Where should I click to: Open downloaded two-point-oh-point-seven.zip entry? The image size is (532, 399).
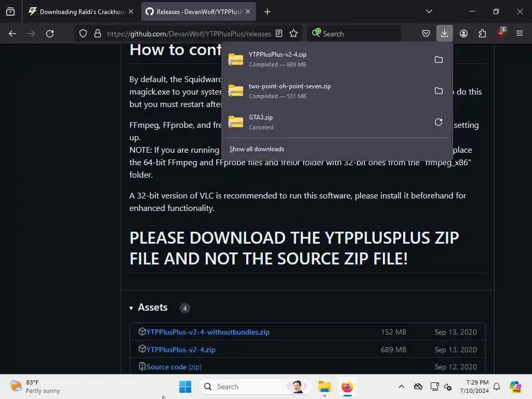click(326, 91)
